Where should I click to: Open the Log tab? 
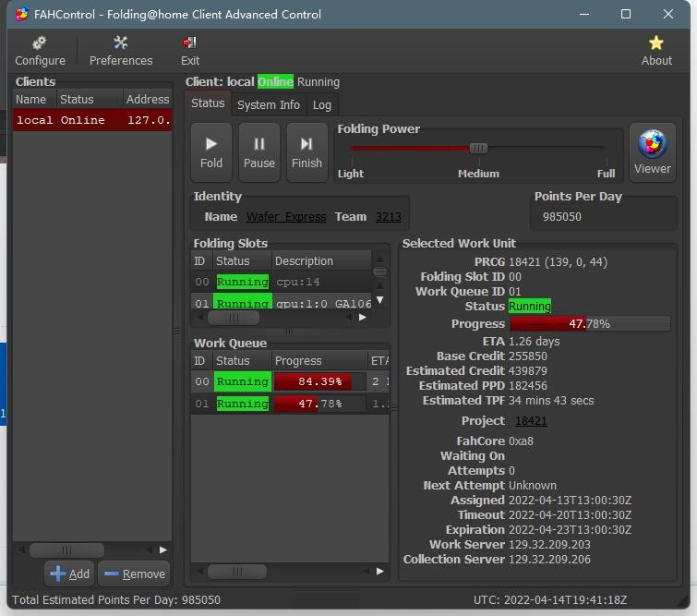(322, 105)
